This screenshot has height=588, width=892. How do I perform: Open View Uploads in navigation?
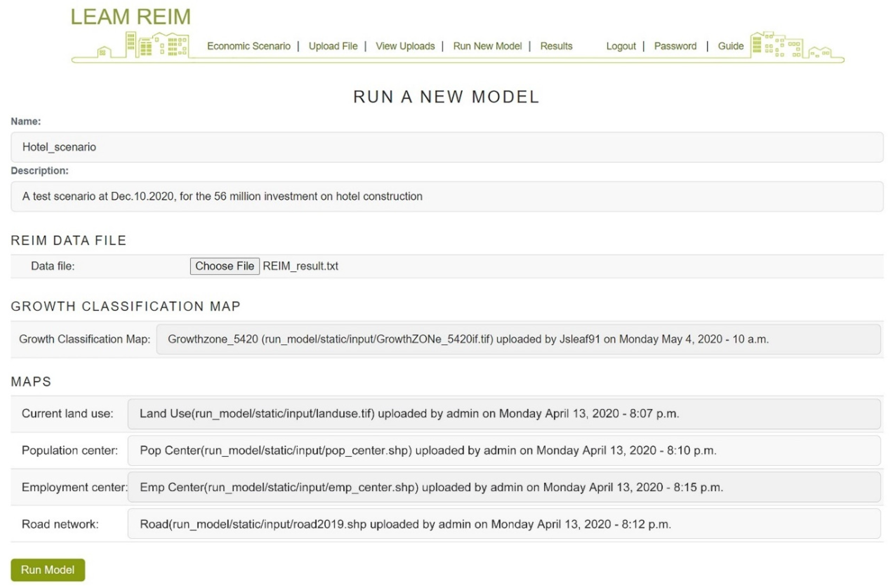[405, 46]
